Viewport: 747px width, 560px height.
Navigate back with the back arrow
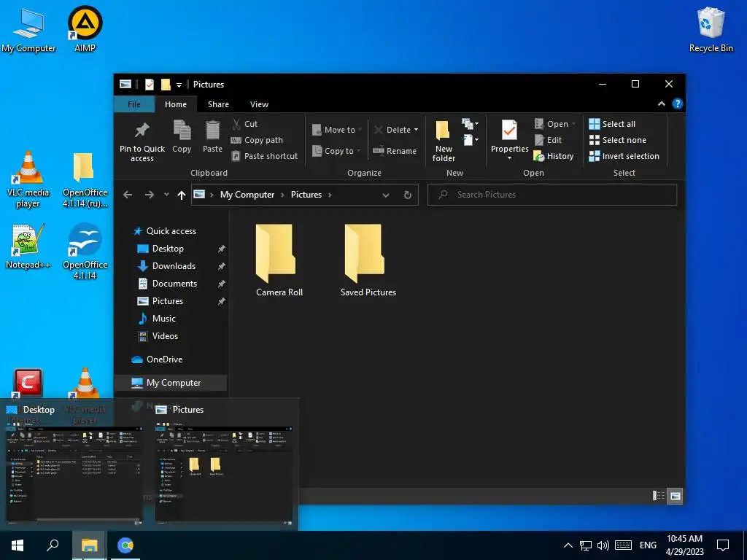point(128,195)
